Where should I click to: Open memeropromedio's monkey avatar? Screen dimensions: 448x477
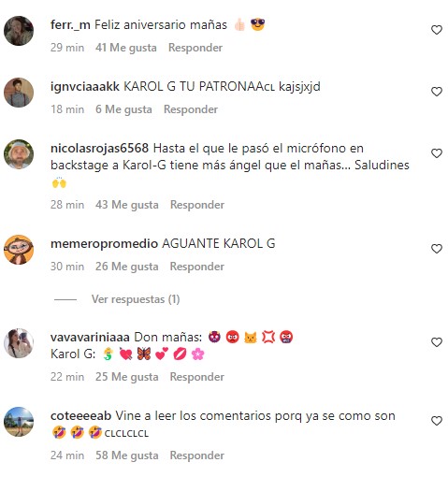click(19, 250)
